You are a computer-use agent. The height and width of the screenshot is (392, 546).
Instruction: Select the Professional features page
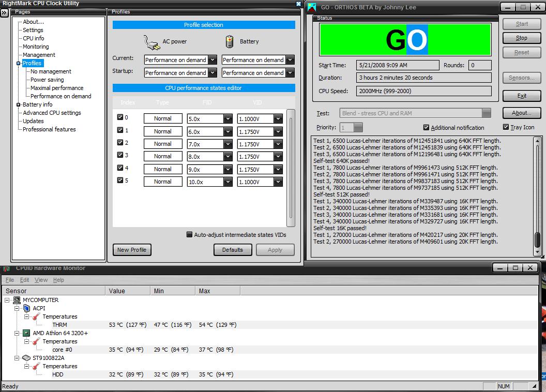point(49,129)
